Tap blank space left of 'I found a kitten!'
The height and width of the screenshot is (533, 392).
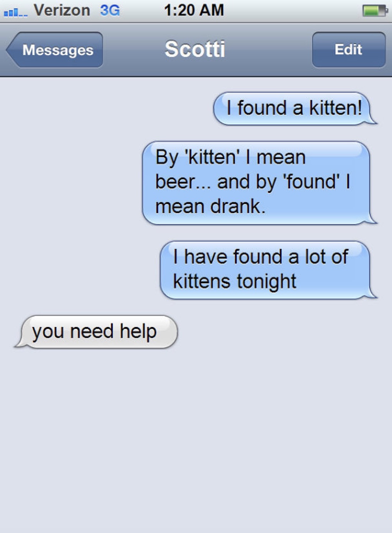point(105,109)
